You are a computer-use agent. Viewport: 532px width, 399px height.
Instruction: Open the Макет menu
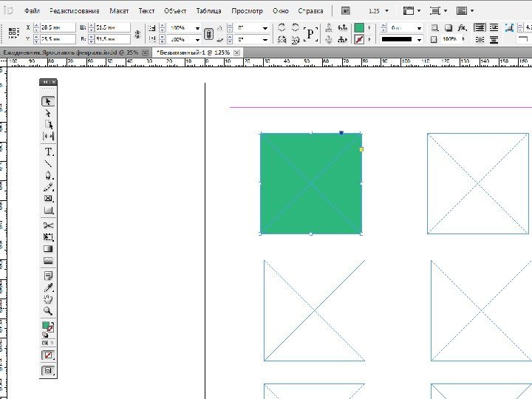119,11
